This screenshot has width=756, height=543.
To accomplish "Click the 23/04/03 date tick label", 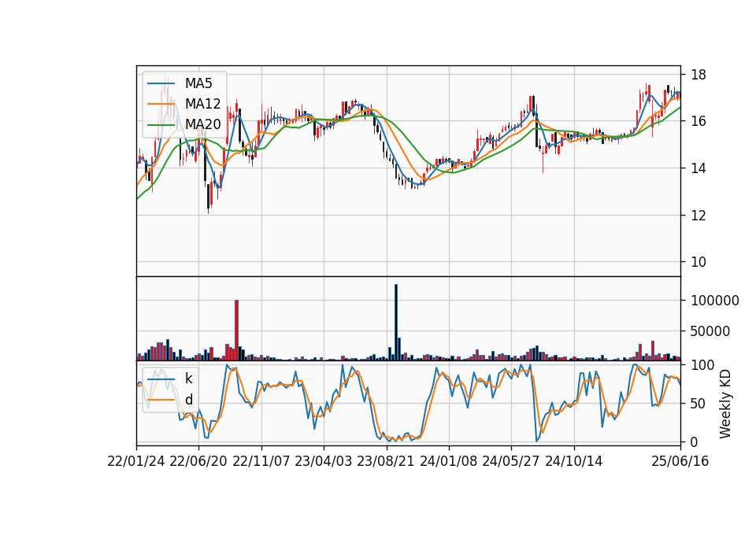I will tap(324, 461).
